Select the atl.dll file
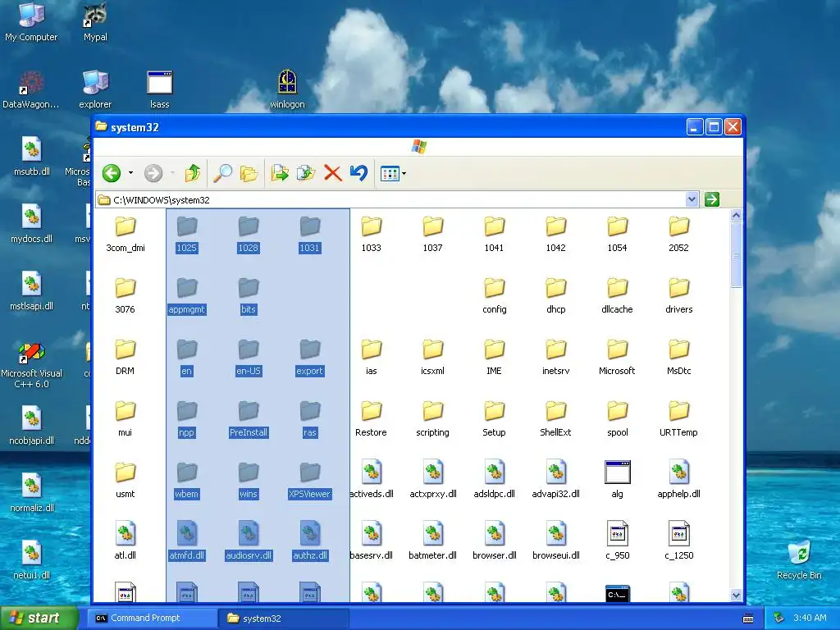The height and width of the screenshot is (630, 840). [x=126, y=540]
